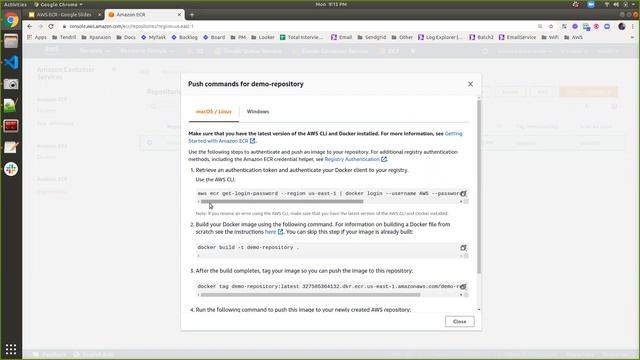Open the Sendgrid bookmark folder

[371, 37]
